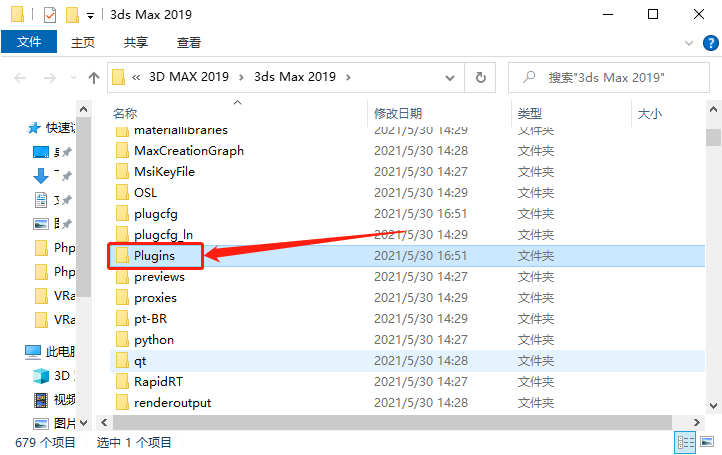The width and height of the screenshot is (722, 455).
Task: Click the 3D MAX 2019 breadcrumb
Action: 189,76
